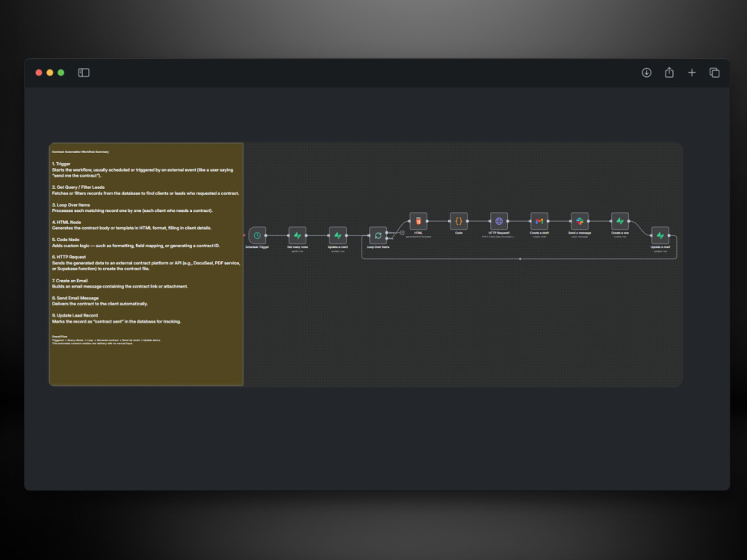This screenshot has width=747, height=560.
Task: Click the "Overall Flow" text in note
Action: coord(60,336)
